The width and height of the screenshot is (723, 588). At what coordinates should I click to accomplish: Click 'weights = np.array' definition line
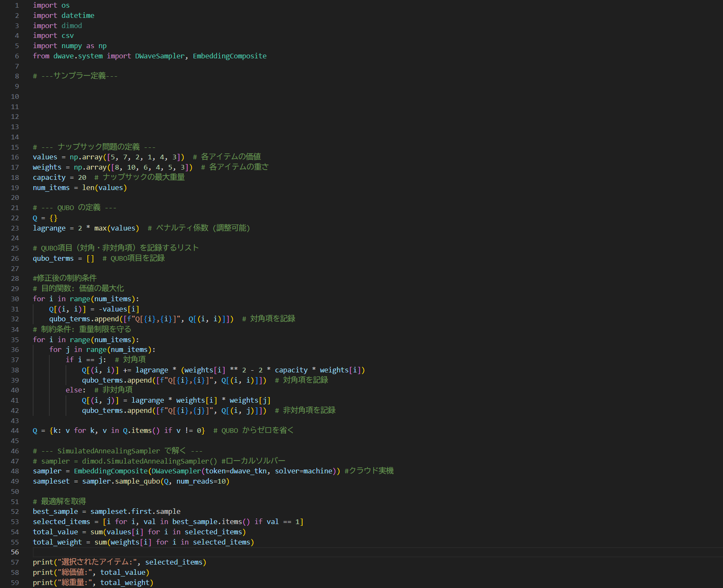[x=113, y=167]
